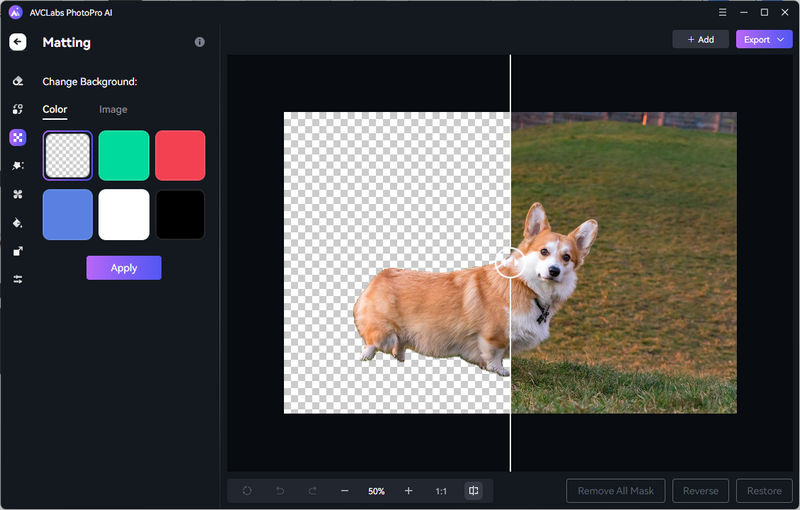This screenshot has height=510, width=800.
Task: Select the Color background tab
Action: 55,109
